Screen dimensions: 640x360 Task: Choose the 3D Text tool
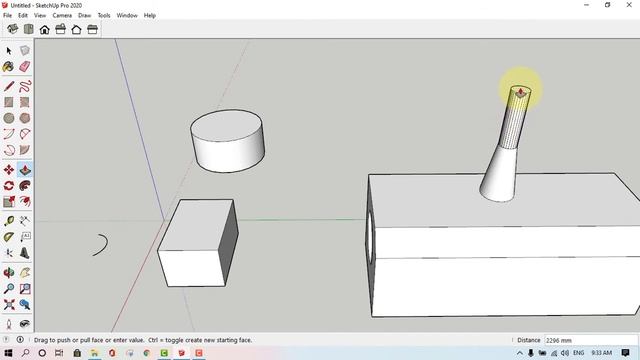pyautogui.click(x=25, y=253)
